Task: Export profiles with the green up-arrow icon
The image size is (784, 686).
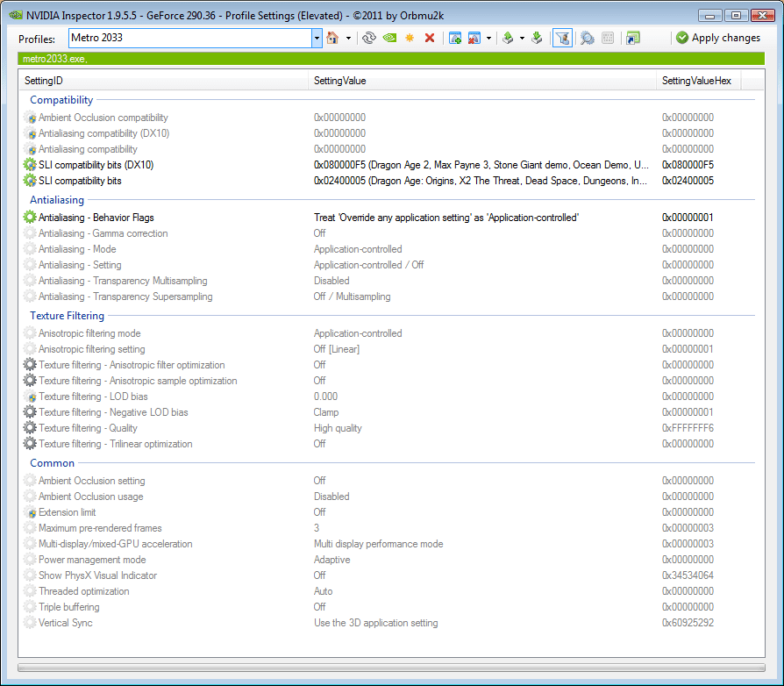Action: [x=508, y=38]
